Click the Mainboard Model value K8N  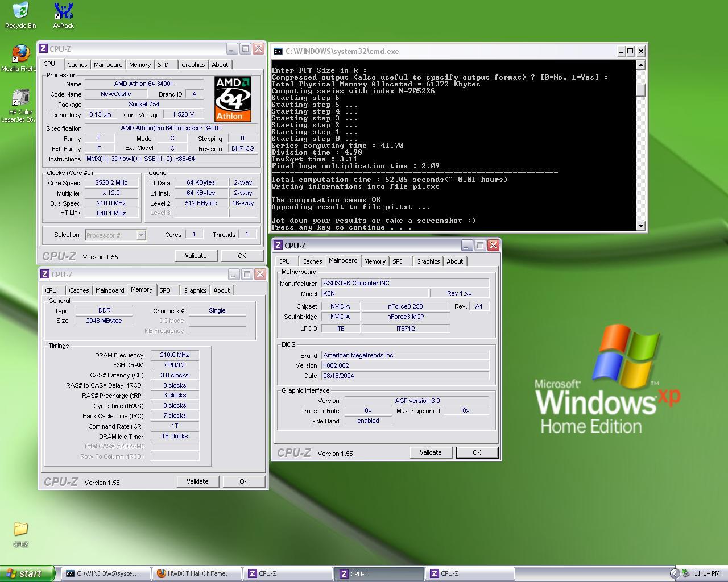375,293
